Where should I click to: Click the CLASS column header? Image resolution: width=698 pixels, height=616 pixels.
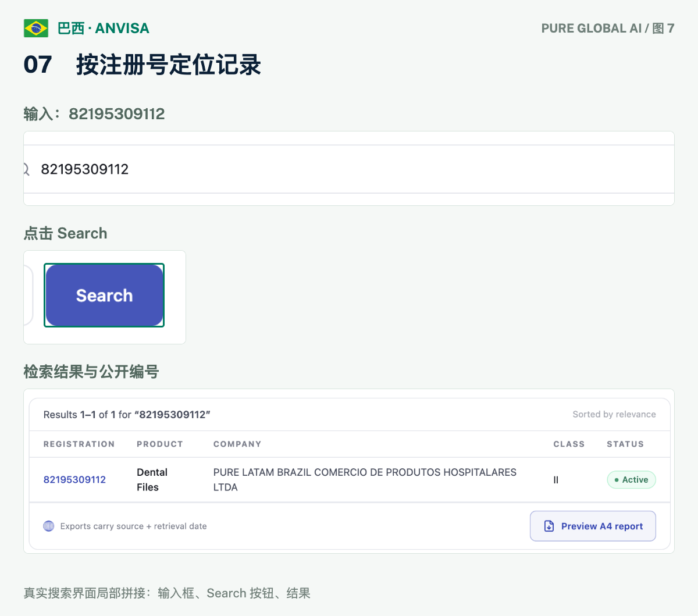point(569,444)
